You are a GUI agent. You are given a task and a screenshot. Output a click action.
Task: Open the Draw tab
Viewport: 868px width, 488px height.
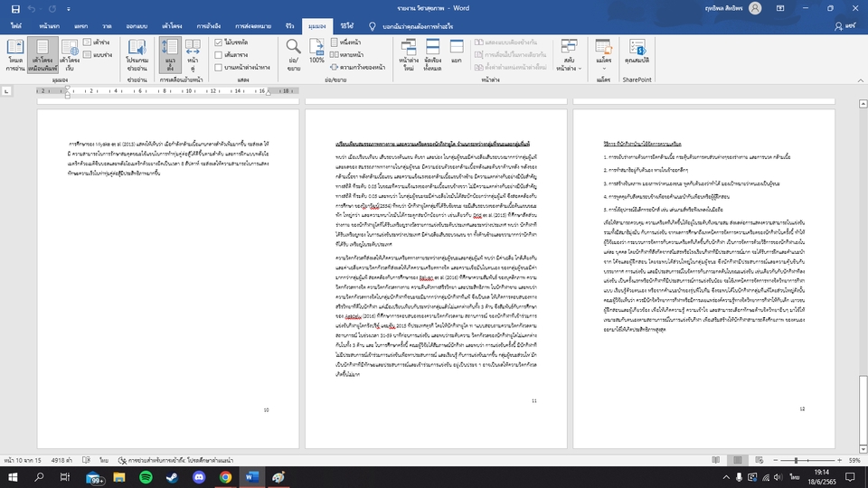point(107,26)
